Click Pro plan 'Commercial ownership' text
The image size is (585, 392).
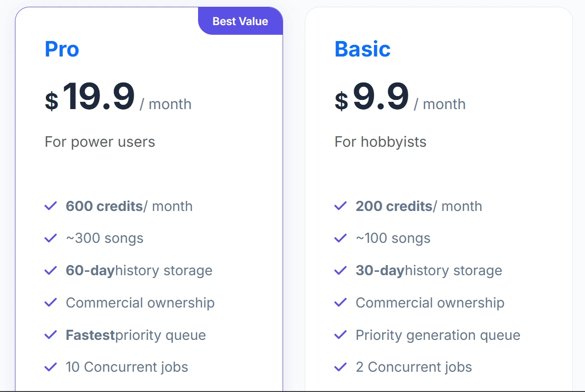(x=140, y=303)
